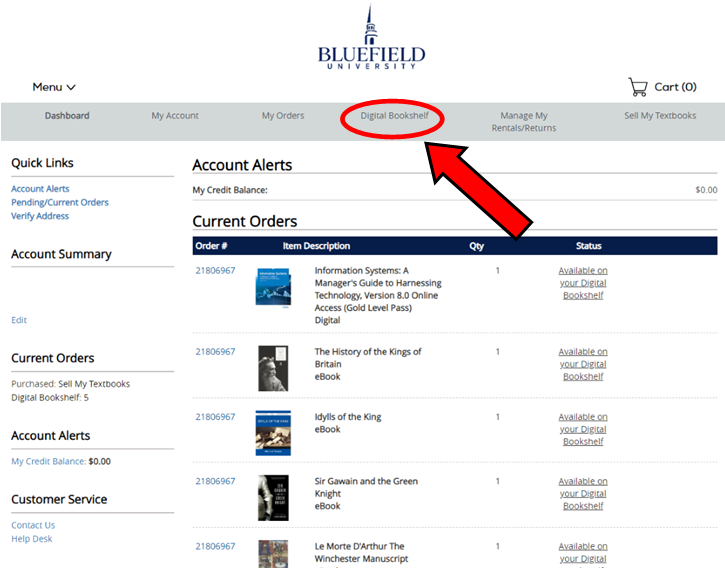Switch to the My Orders tab

283,116
